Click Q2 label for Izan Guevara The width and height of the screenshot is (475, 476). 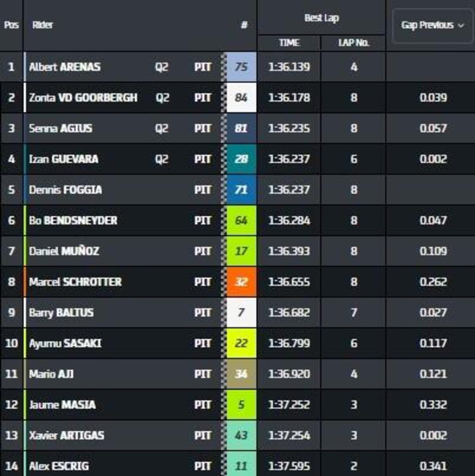click(x=161, y=159)
